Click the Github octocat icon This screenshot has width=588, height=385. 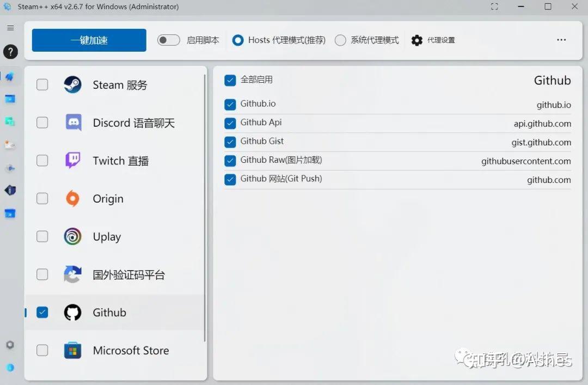coord(73,312)
